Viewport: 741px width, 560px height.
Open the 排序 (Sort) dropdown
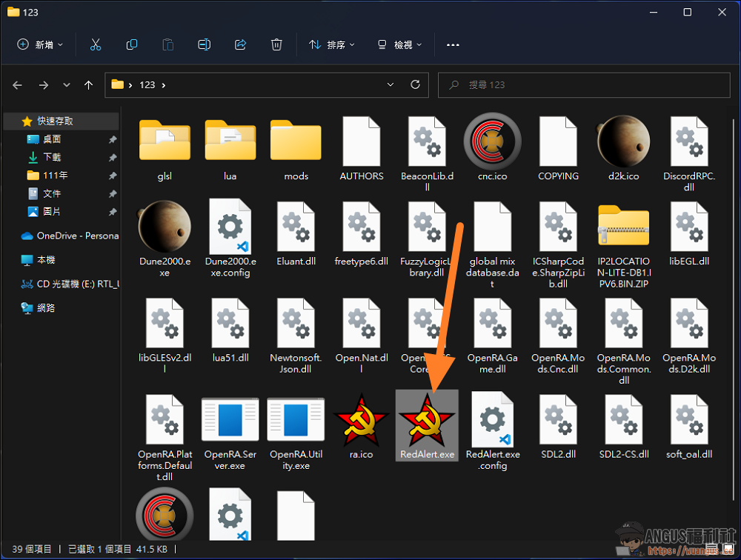click(332, 45)
